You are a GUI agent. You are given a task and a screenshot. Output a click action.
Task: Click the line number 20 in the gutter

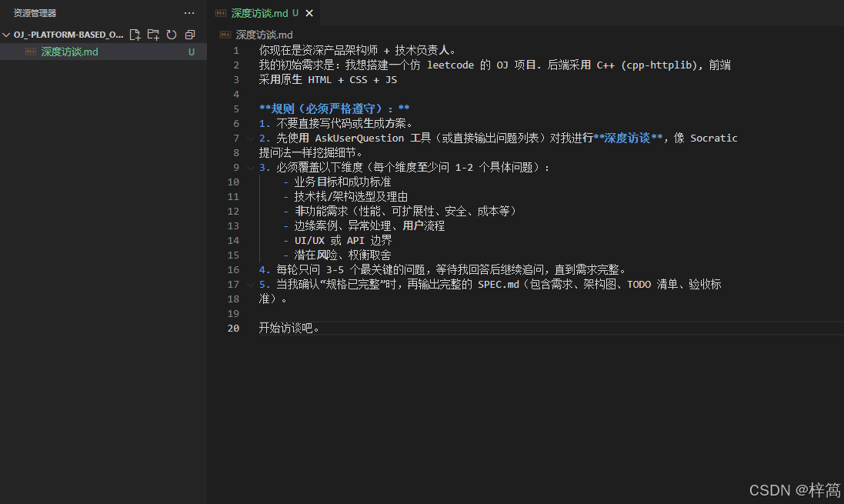(233, 328)
